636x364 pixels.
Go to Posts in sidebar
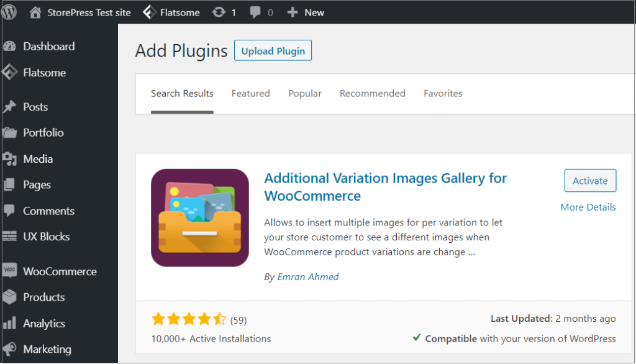35,107
